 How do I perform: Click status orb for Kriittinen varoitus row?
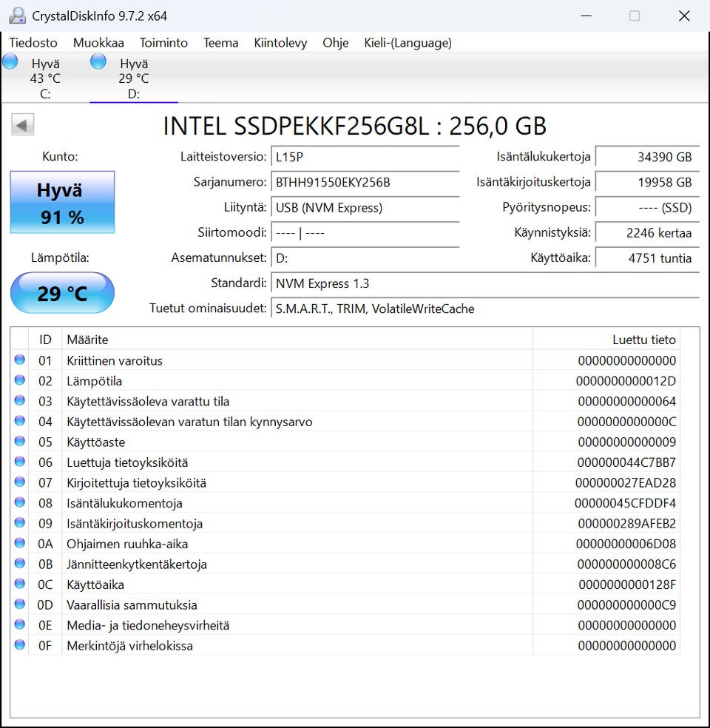pos(20,360)
